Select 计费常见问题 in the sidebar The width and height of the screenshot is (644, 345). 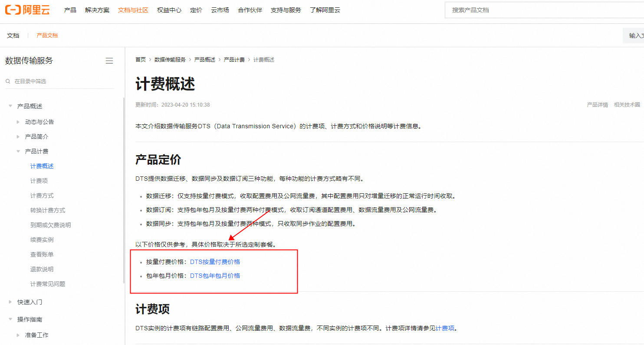48,284
